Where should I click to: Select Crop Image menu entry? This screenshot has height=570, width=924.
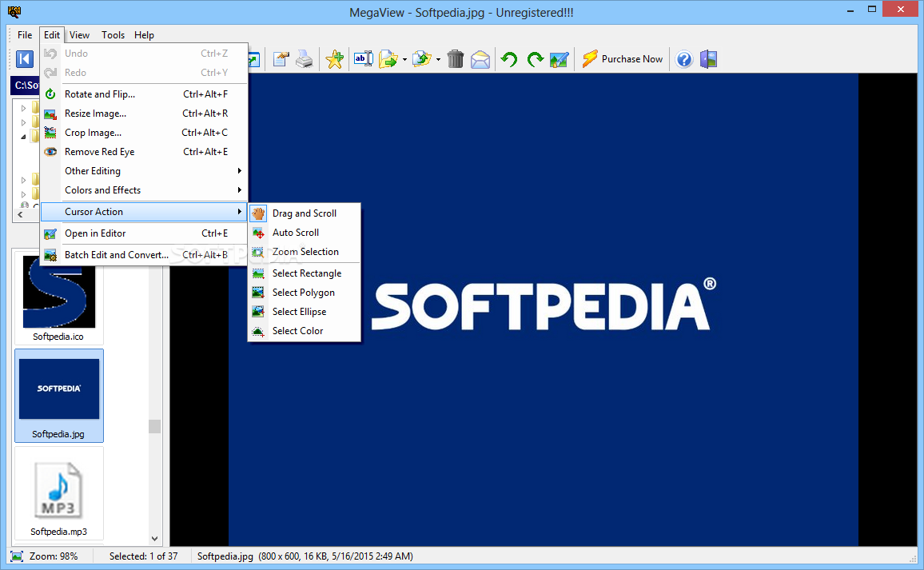[x=144, y=133]
